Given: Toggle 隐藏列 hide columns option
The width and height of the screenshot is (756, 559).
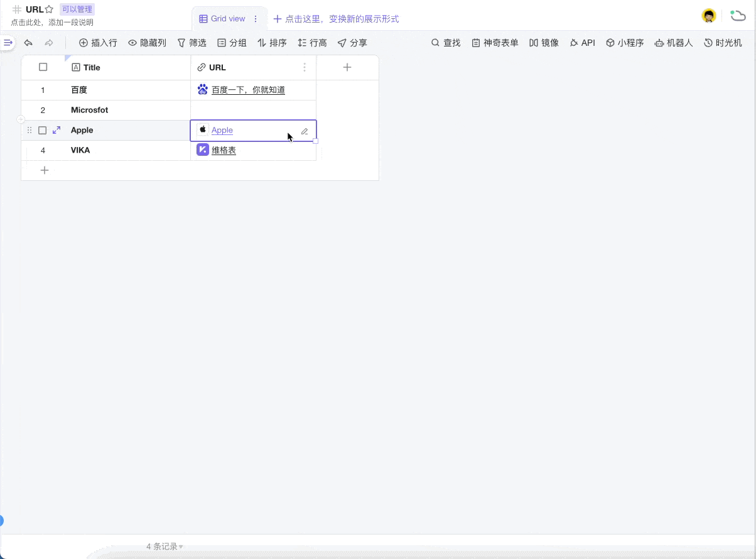Looking at the screenshot, I should [x=147, y=43].
